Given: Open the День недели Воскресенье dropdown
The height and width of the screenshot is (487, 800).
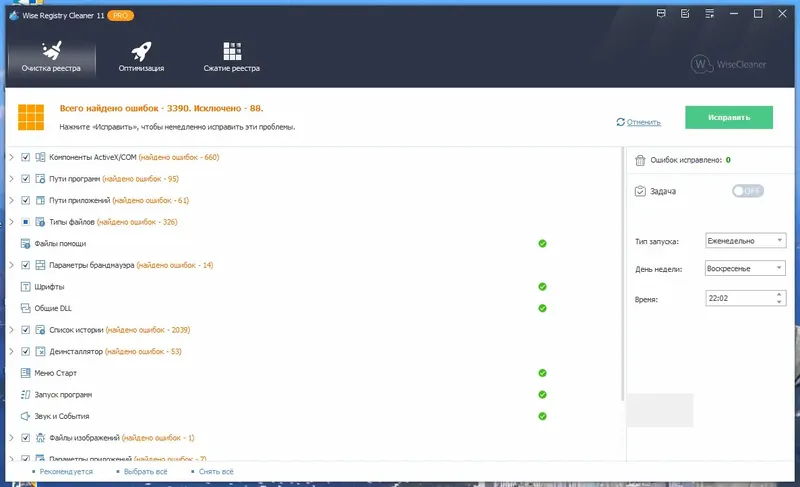Looking at the screenshot, I should [x=745, y=268].
